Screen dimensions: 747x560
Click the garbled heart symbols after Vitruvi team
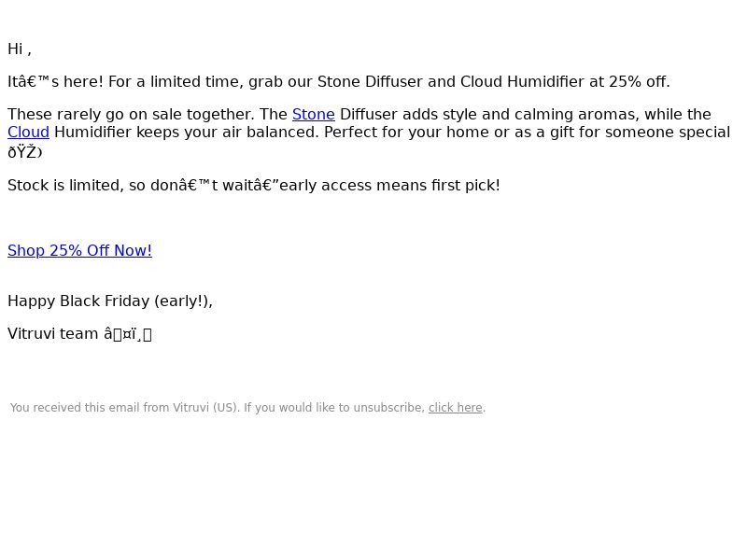pos(128,334)
